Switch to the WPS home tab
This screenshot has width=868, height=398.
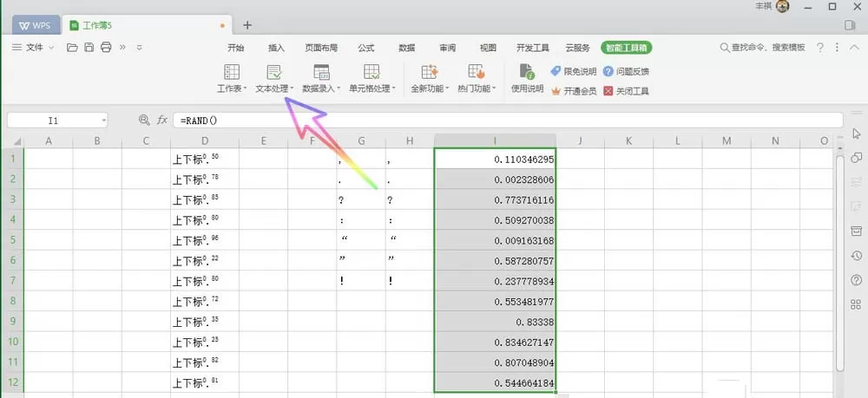(36, 25)
